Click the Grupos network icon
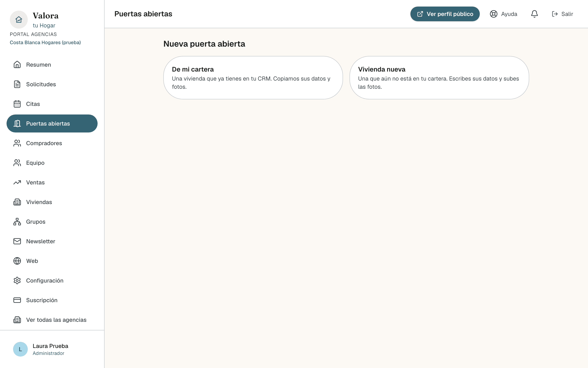588x368 pixels. click(17, 222)
